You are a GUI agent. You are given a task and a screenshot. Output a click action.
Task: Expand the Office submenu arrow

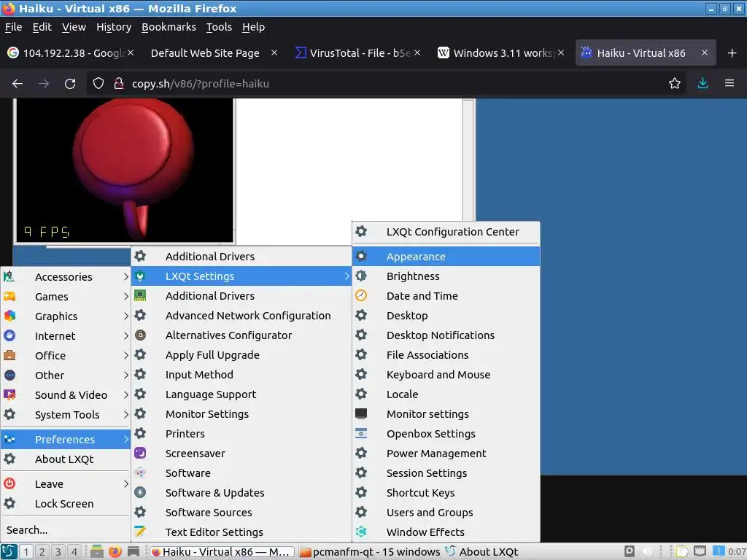coord(125,355)
